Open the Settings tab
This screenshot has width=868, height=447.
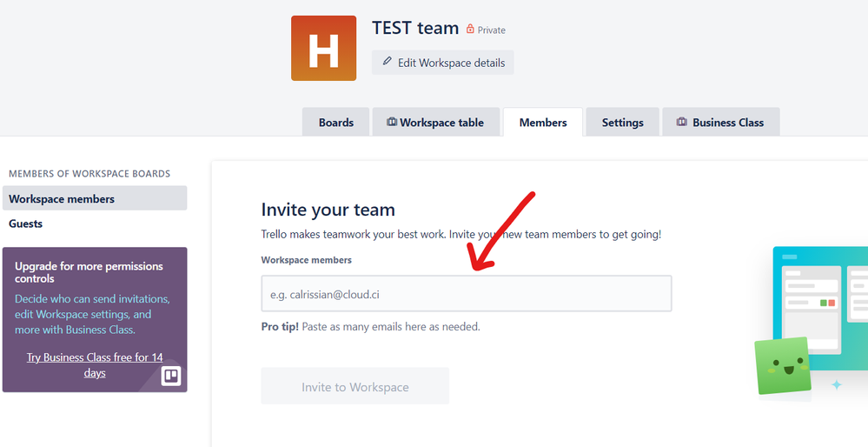coord(623,122)
